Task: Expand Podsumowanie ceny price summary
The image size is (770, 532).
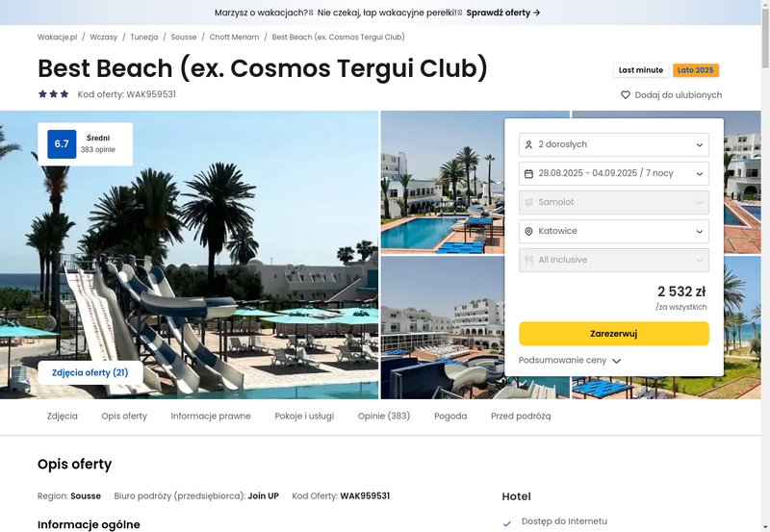Action: click(x=570, y=360)
